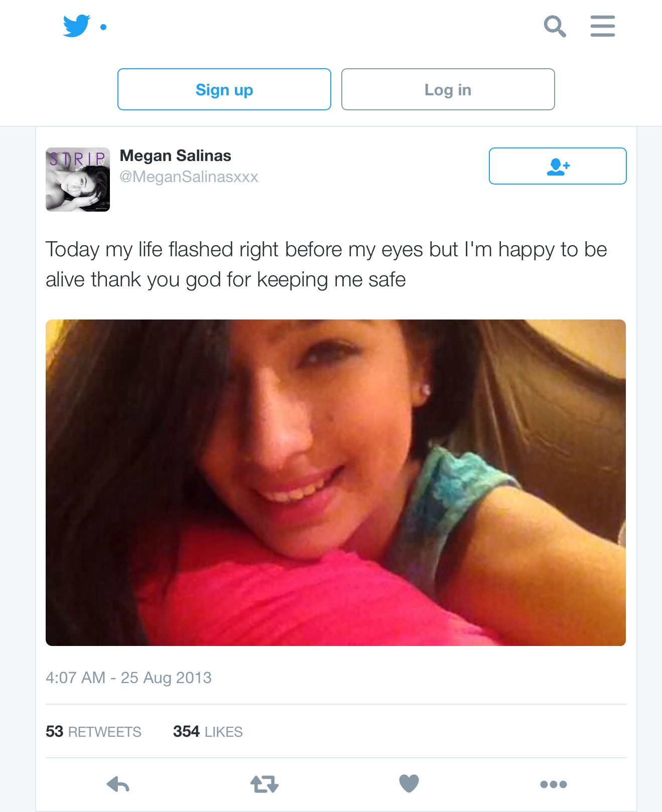Open the attached tweet photo
662x812 pixels.
[x=336, y=482]
